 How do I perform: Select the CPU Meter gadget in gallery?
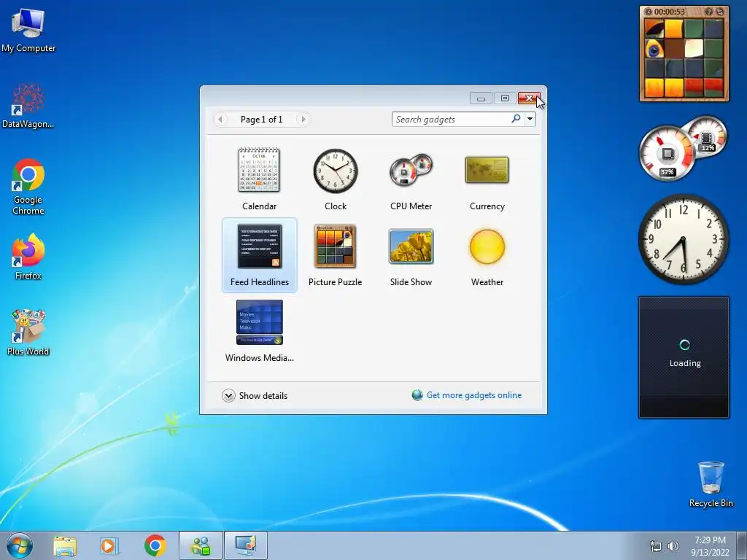(411, 179)
